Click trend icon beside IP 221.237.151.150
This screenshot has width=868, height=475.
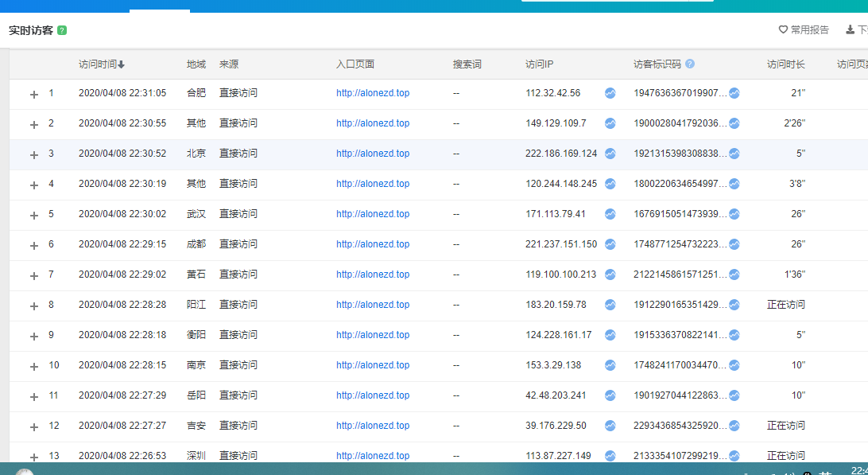[610, 244]
